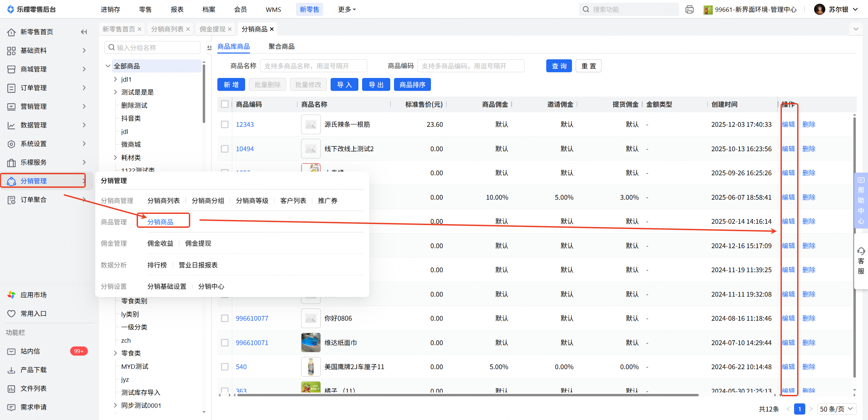
Task: Focus the 商品名称 search input field
Action: (x=313, y=66)
